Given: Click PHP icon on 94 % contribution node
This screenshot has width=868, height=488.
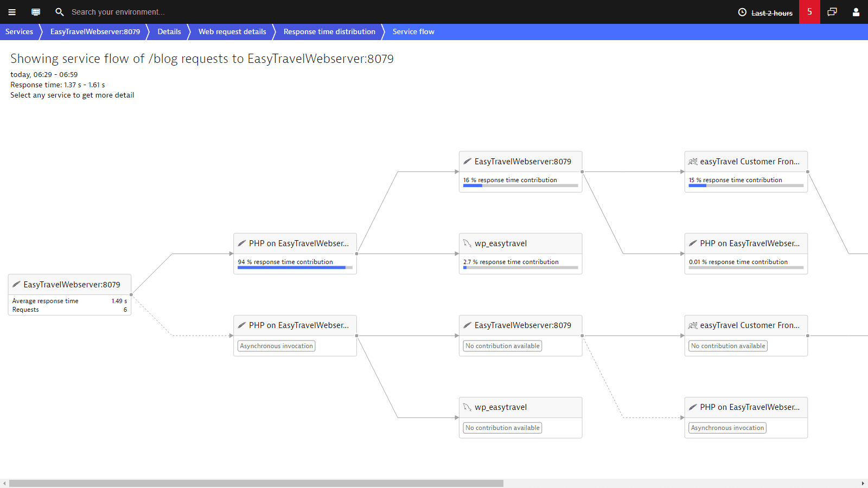Looking at the screenshot, I should coord(242,243).
